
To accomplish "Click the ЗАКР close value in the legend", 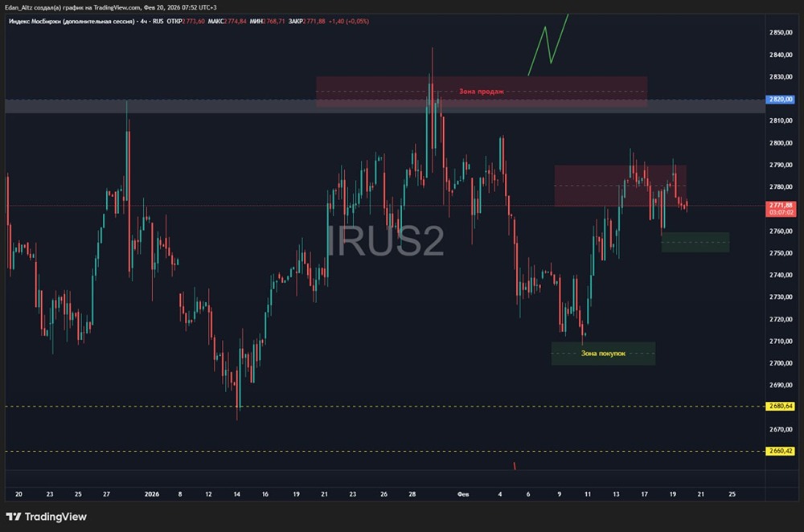I will coord(306,22).
